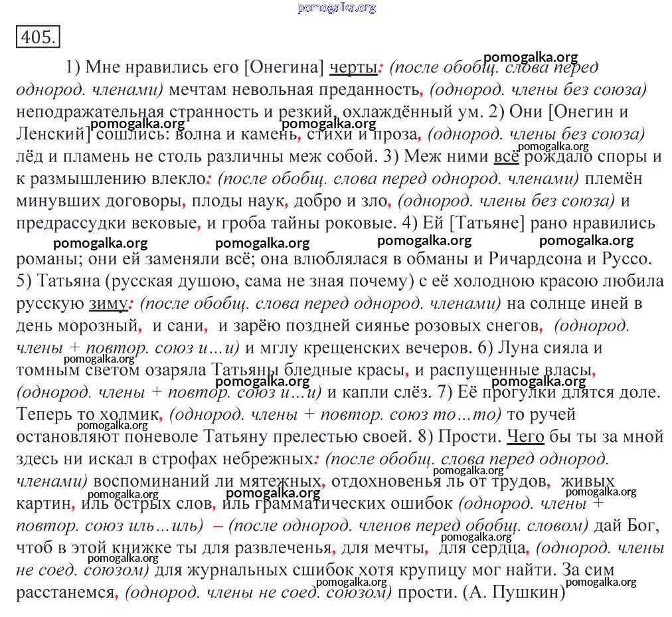Click the underlined word "Чего"

525,436
